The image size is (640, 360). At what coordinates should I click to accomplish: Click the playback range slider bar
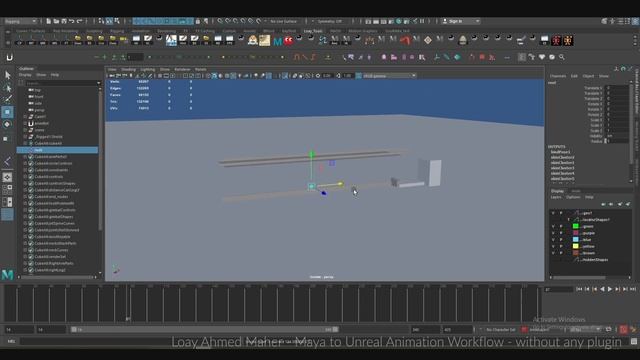[x=204, y=329]
